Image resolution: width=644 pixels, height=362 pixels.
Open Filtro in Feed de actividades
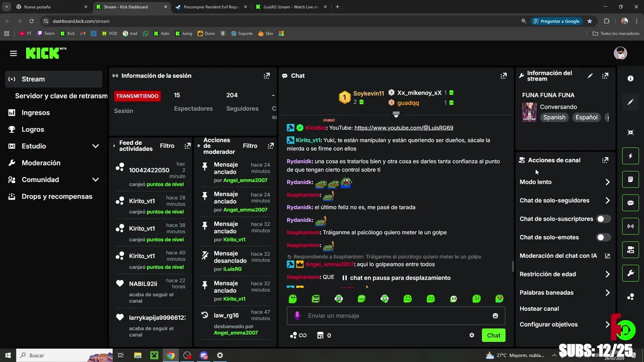[x=167, y=146]
